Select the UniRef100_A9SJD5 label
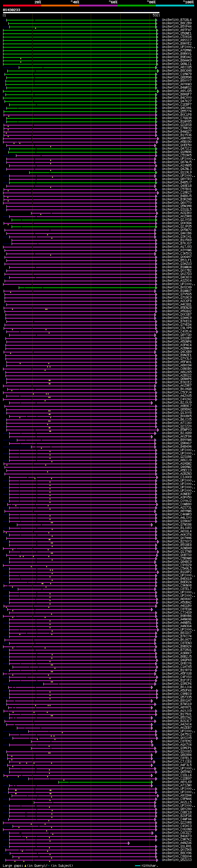197x868 pixels. [177, 91]
